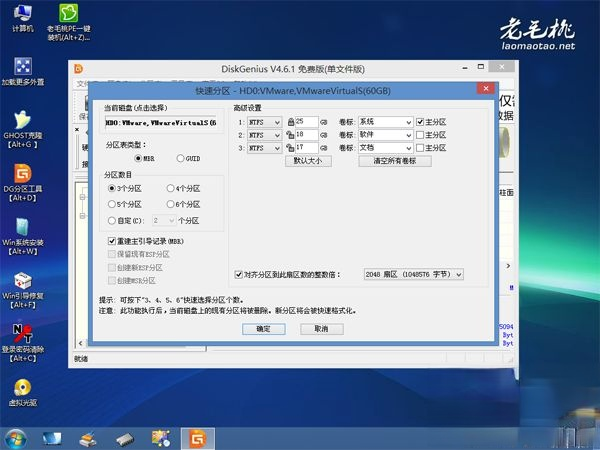
Task: Toggle lock icon for partition 3 size
Action: pyautogui.click(x=290, y=148)
